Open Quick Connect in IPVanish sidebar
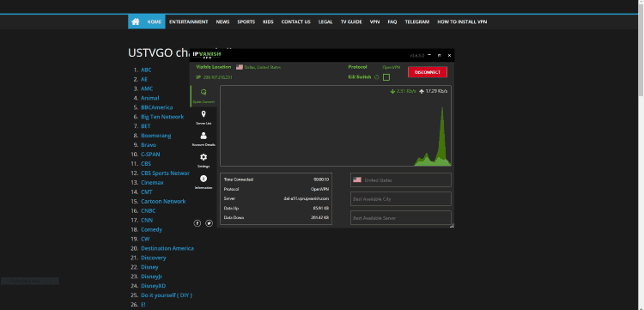 point(204,96)
